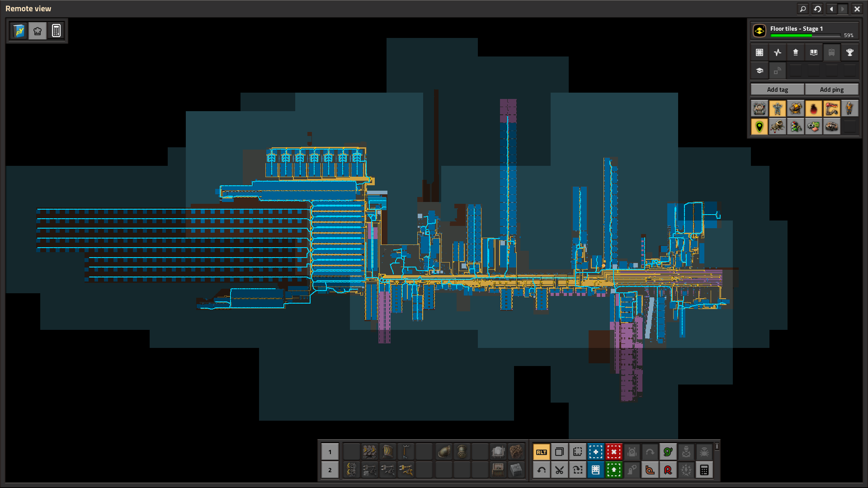This screenshot has height=488, width=868.
Task: Toggle recipe overlay with gear icon
Action: click(x=814, y=127)
